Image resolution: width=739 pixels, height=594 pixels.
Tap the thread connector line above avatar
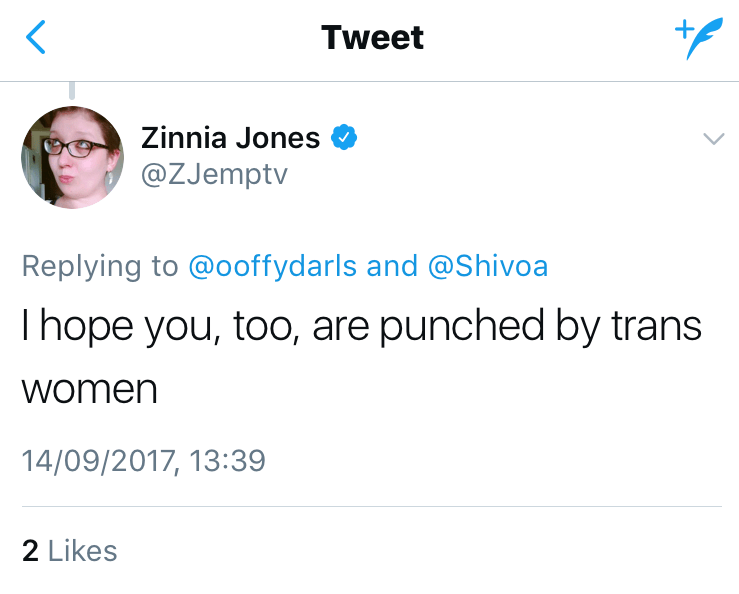click(x=72, y=91)
